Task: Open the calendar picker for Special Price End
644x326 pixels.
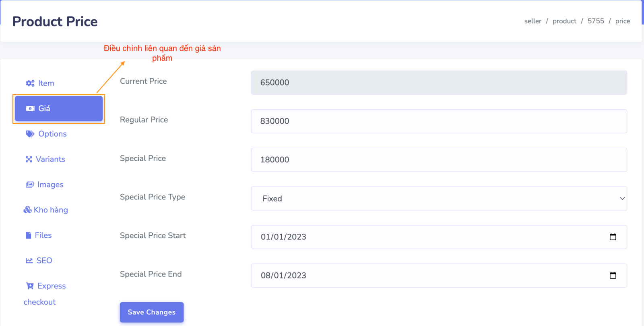Action: 613,276
